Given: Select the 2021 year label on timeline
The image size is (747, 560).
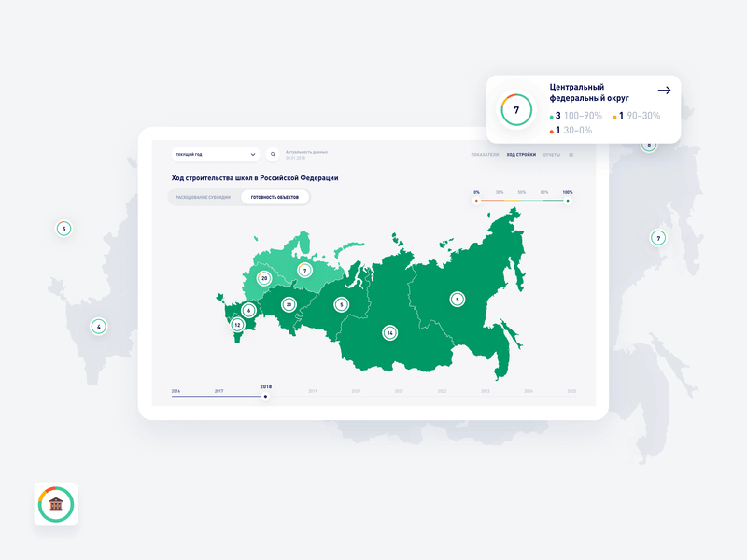Looking at the screenshot, I should (399, 390).
